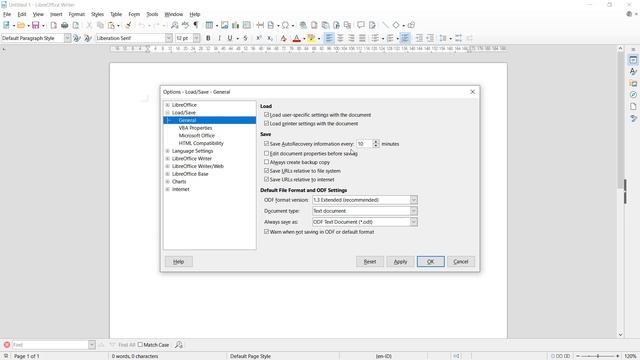
Task: Open the File menu
Action: point(7,14)
